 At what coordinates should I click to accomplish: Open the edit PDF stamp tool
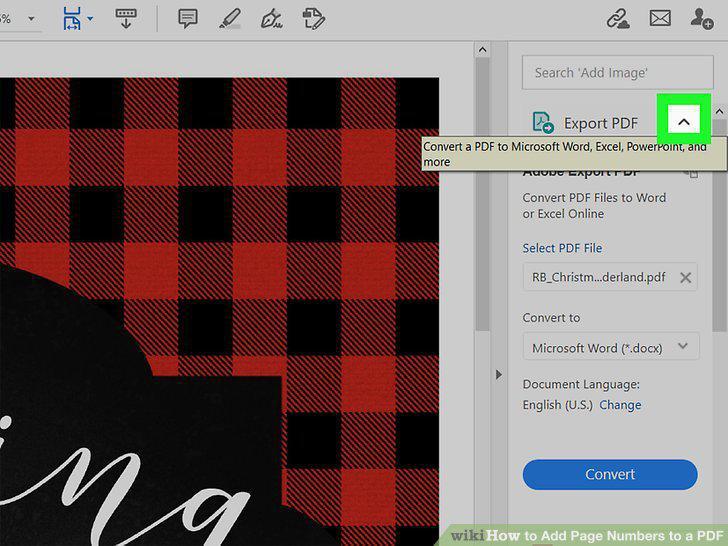[314, 19]
